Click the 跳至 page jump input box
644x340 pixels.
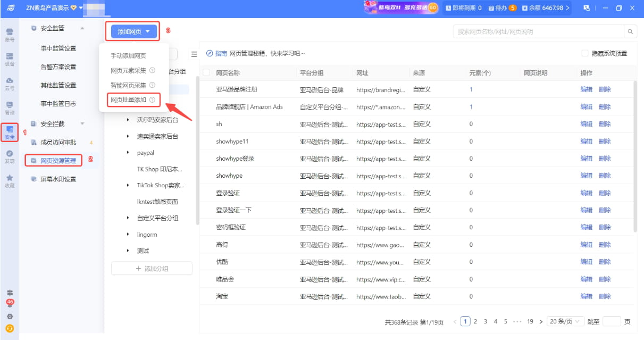point(612,321)
